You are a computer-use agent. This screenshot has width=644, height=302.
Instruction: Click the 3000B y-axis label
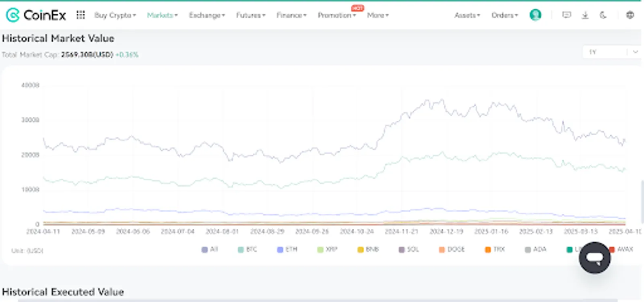(x=30, y=120)
